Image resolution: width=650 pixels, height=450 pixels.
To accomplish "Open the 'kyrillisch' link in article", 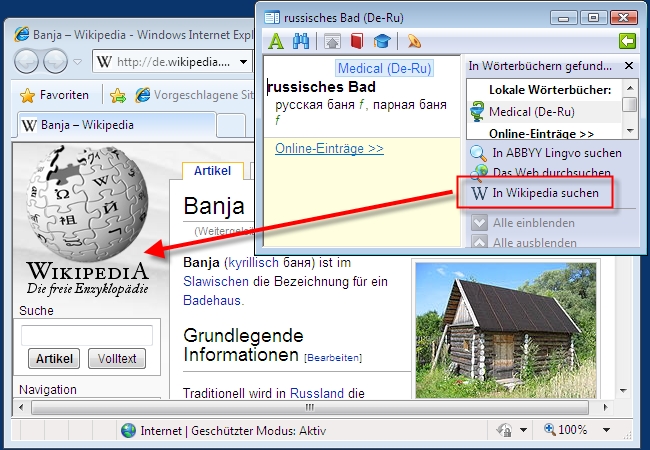I will click(x=253, y=263).
